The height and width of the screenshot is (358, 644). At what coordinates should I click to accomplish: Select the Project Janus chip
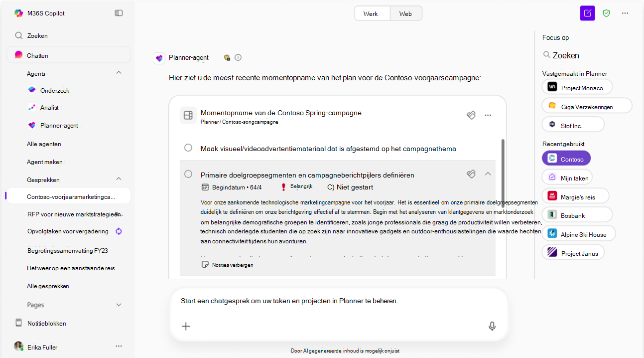pos(573,252)
